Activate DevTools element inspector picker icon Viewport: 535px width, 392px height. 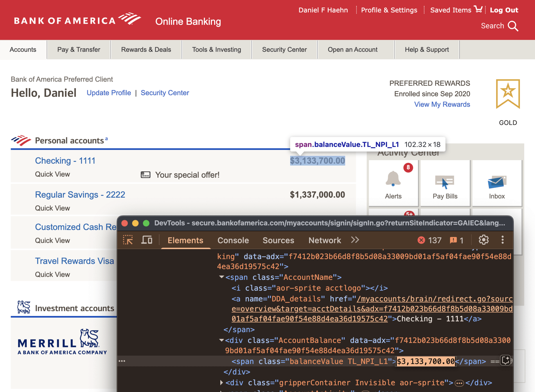coord(128,240)
